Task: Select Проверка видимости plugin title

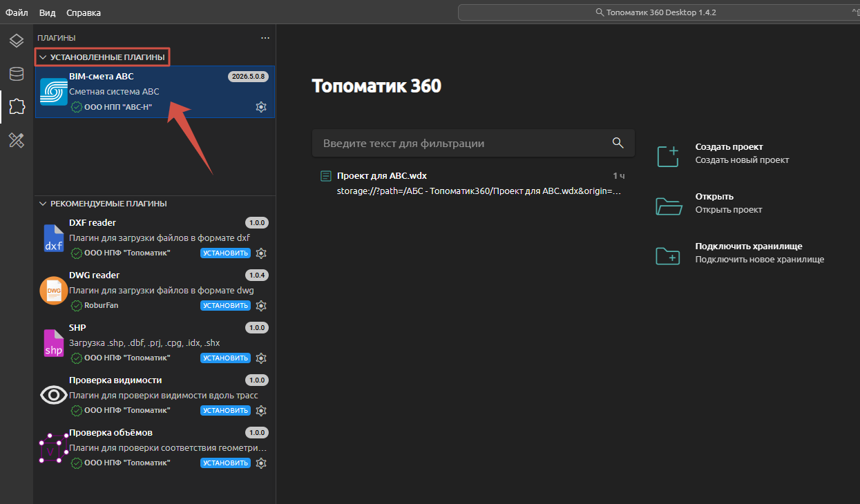Action: coord(115,380)
